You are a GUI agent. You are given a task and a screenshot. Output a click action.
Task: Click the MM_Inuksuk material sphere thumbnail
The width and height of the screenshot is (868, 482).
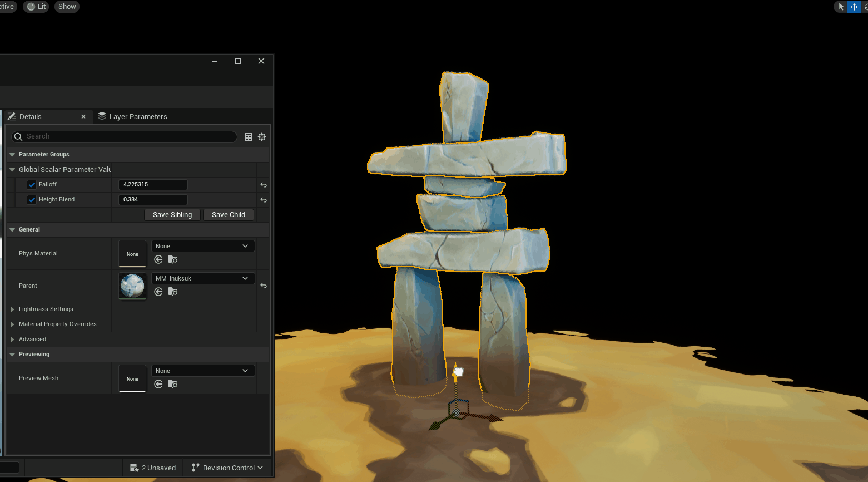pyautogui.click(x=132, y=286)
